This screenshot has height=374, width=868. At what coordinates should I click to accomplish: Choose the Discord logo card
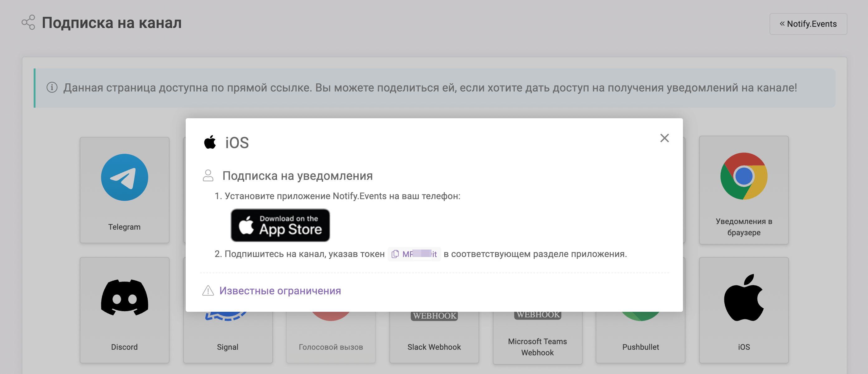(124, 310)
